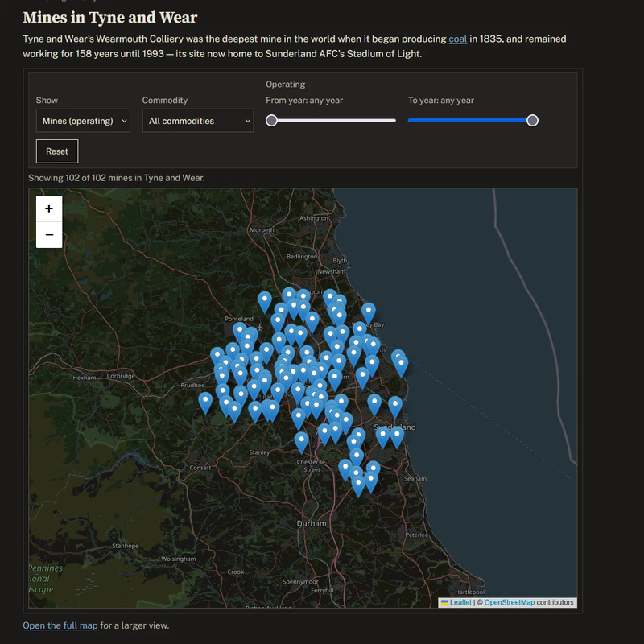Click the 'Showing 102 of 102 mines' status text
The image size is (644, 644).
click(x=117, y=178)
